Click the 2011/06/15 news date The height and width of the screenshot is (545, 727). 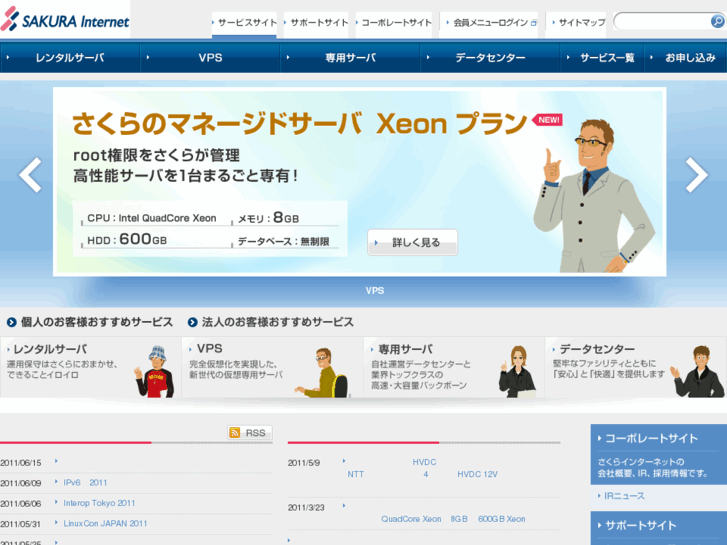coord(20,462)
